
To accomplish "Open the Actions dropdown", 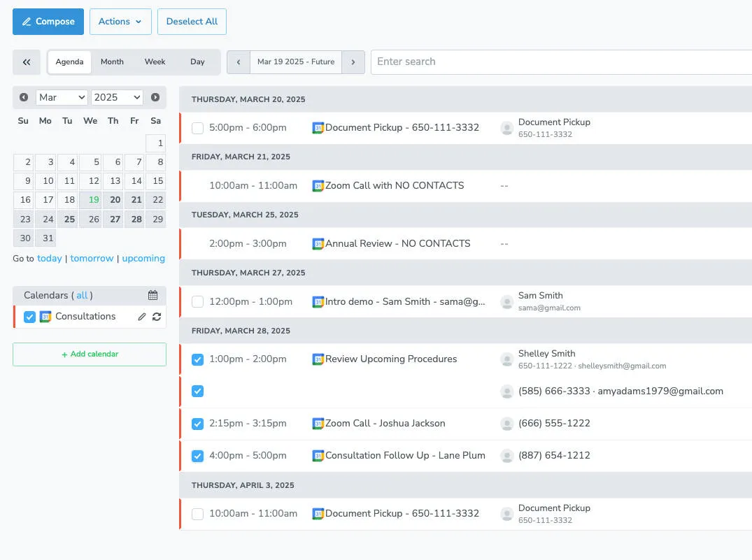I will 120,22.
